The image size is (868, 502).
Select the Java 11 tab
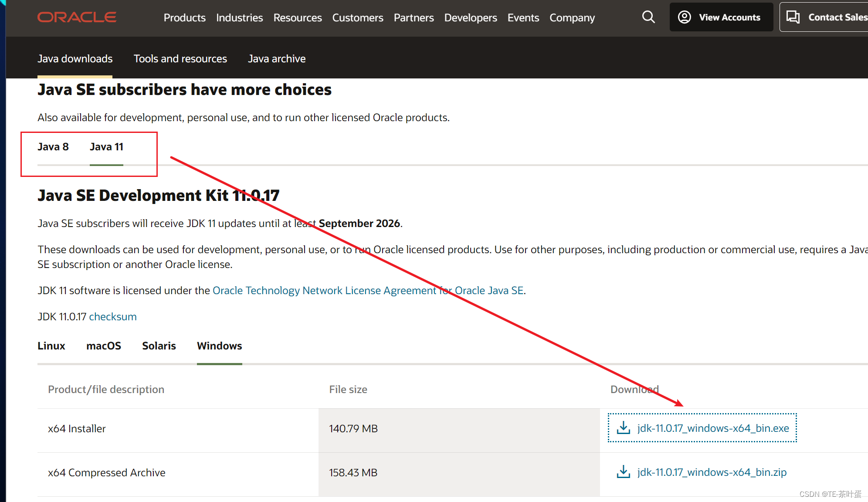pos(106,147)
